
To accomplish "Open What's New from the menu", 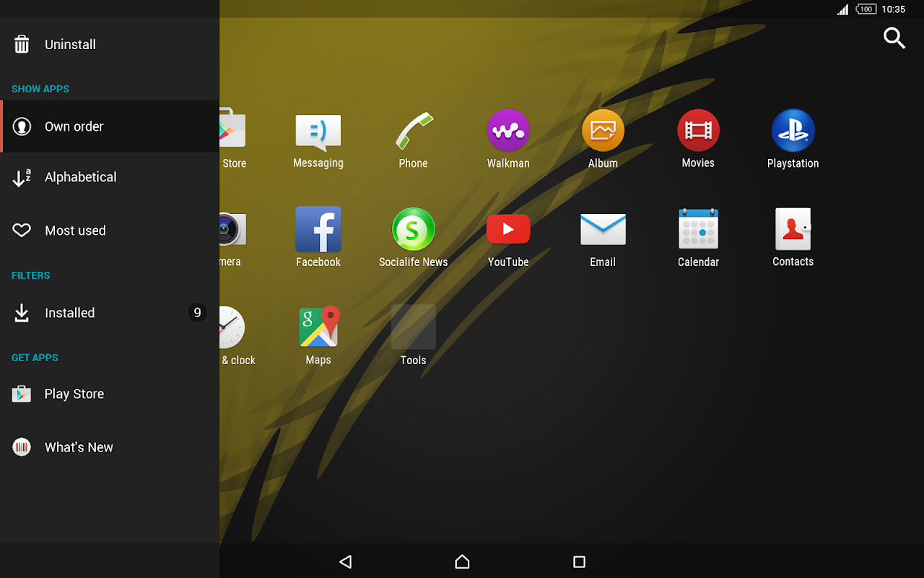I will (x=110, y=447).
